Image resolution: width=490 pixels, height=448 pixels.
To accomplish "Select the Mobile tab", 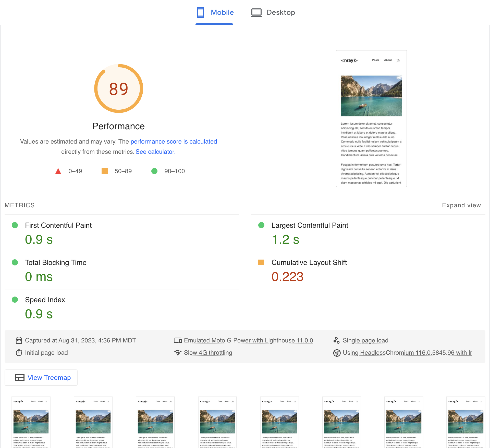I will (x=215, y=12).
